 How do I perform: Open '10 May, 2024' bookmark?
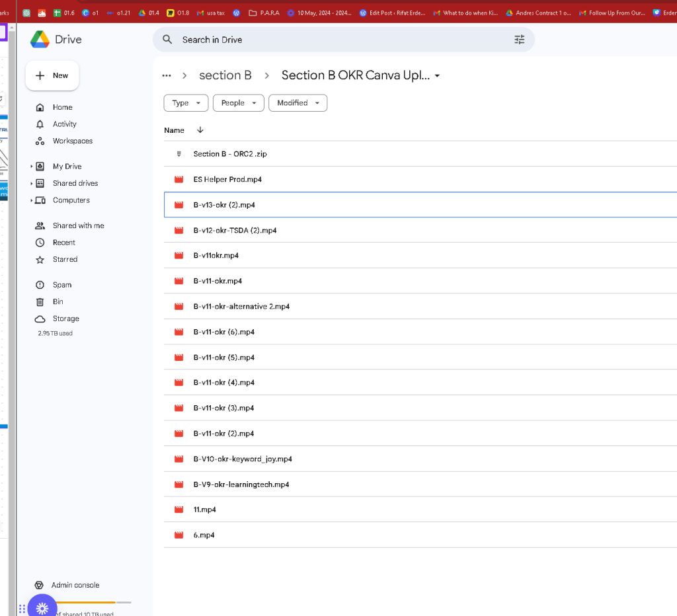coord(319,13)
